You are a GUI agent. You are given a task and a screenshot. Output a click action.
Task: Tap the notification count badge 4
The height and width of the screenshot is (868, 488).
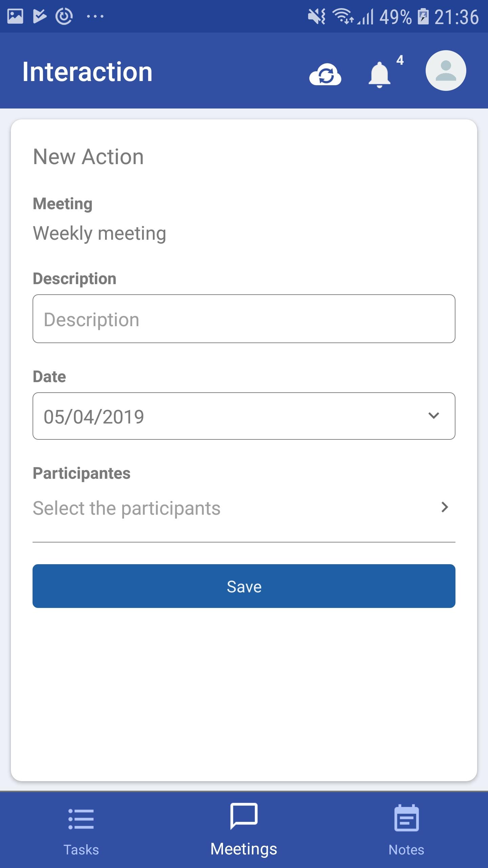(400, 60)
